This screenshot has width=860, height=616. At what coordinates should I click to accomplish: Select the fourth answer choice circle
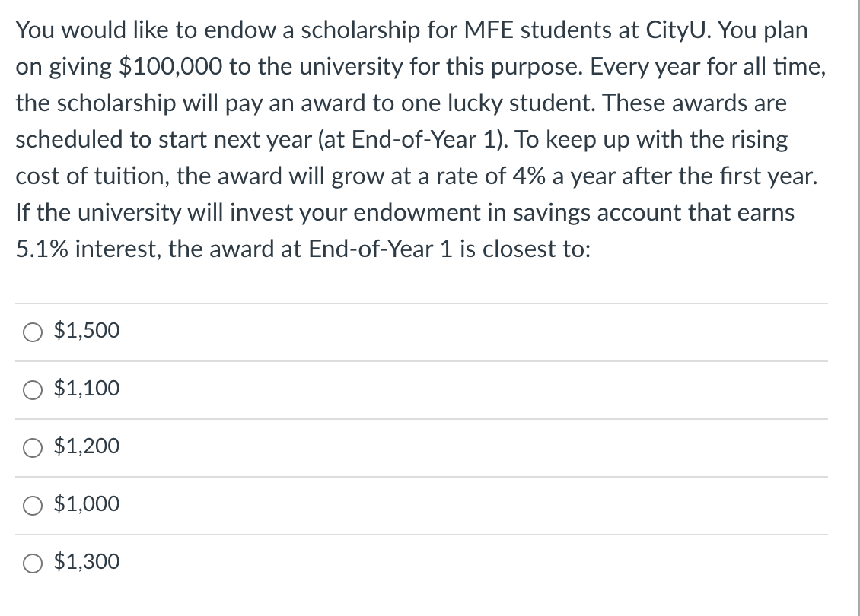click(x=32, y=505)
